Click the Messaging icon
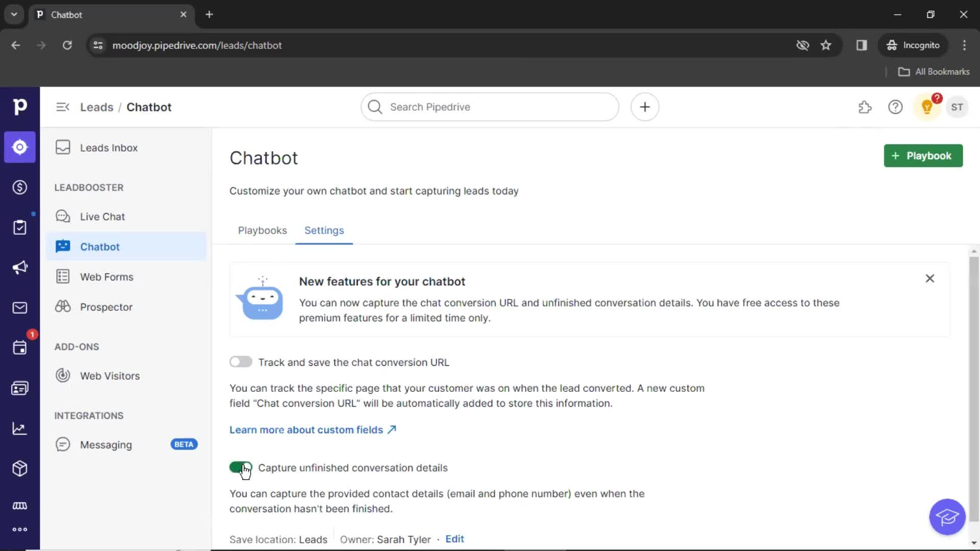This screenshot has height=551, width=980. [63, 444]
